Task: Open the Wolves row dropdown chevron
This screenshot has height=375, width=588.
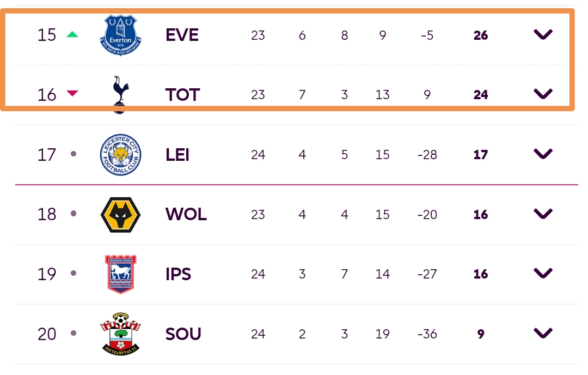Action: point(543,214)
